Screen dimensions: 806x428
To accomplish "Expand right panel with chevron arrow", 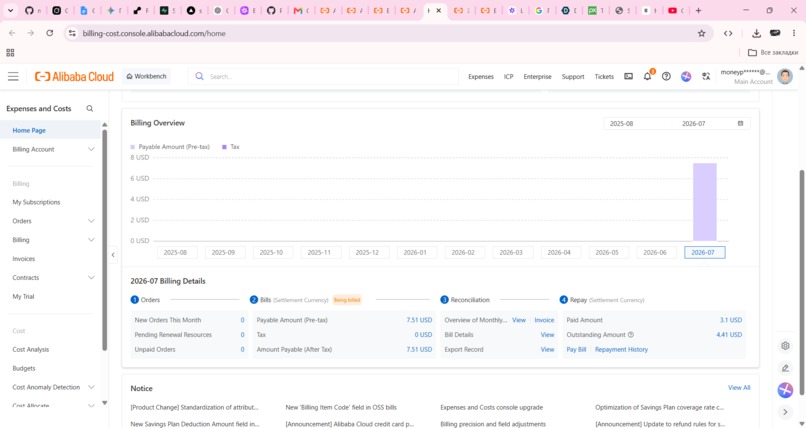I will pyautogui.click(x=785, y=412).
